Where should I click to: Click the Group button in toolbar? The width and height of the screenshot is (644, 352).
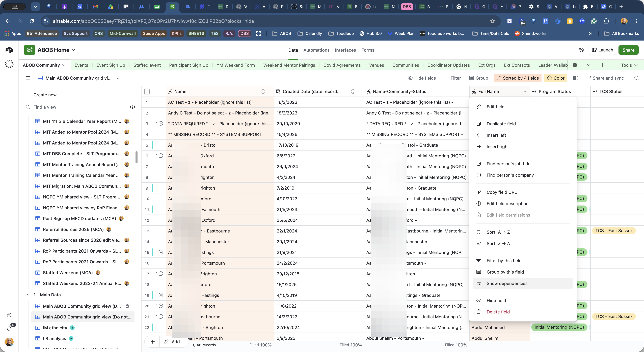coord(479,78)
